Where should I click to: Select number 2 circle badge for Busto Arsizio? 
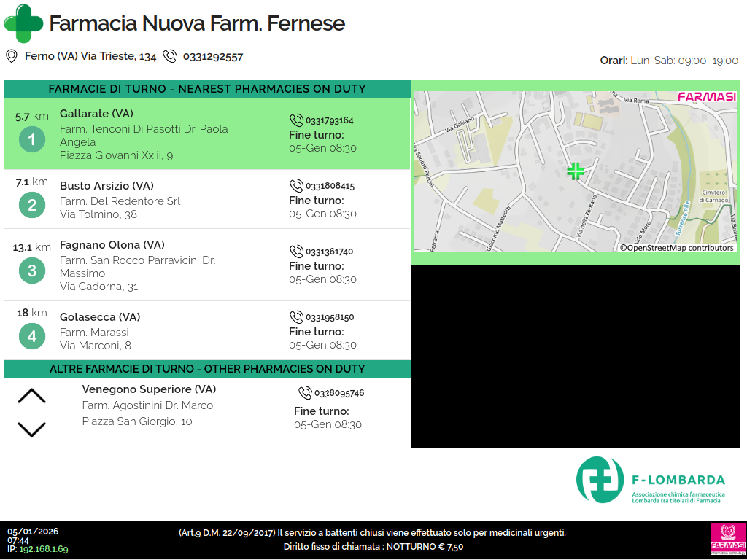click(31, 206)
